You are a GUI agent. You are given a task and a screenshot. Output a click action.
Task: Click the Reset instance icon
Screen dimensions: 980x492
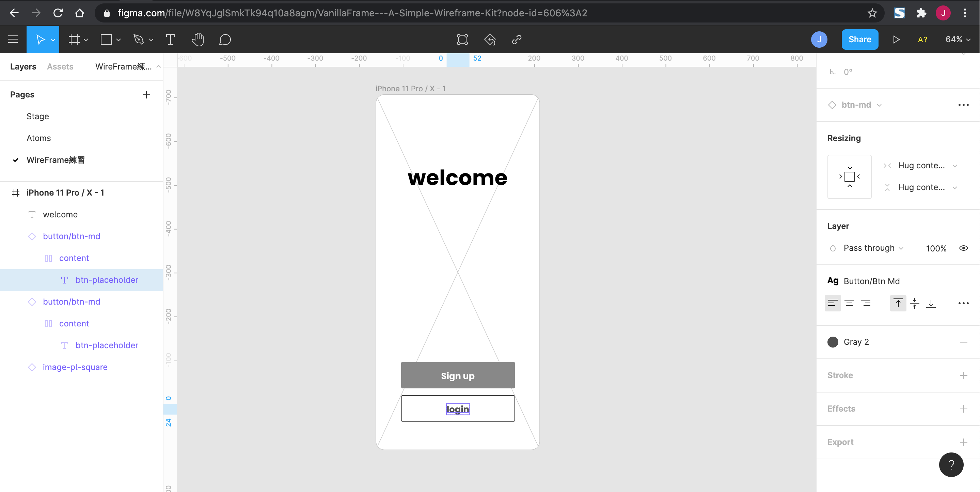point(490,40)
